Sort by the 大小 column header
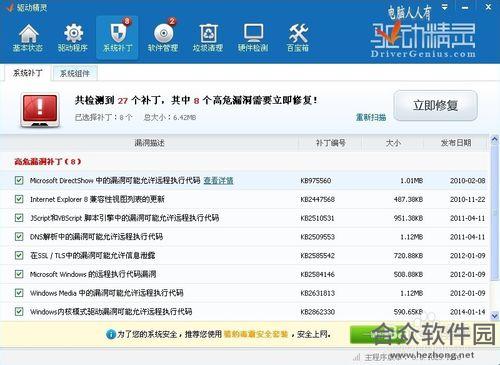The image size is (500, 365). [393, 143]
